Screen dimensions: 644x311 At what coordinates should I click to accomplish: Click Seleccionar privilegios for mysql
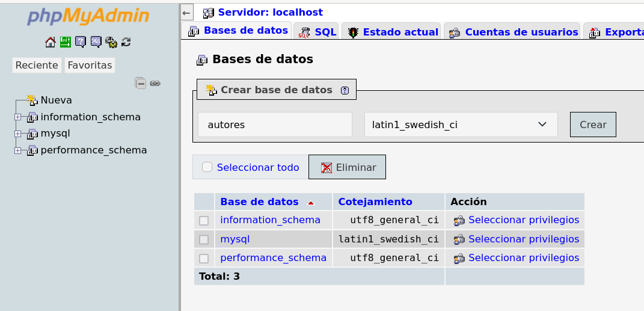tap(523, 239)
